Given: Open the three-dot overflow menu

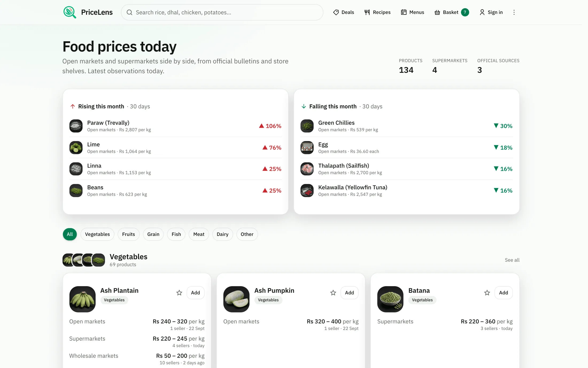Looking at the screenshot, I should pos(514,12).
